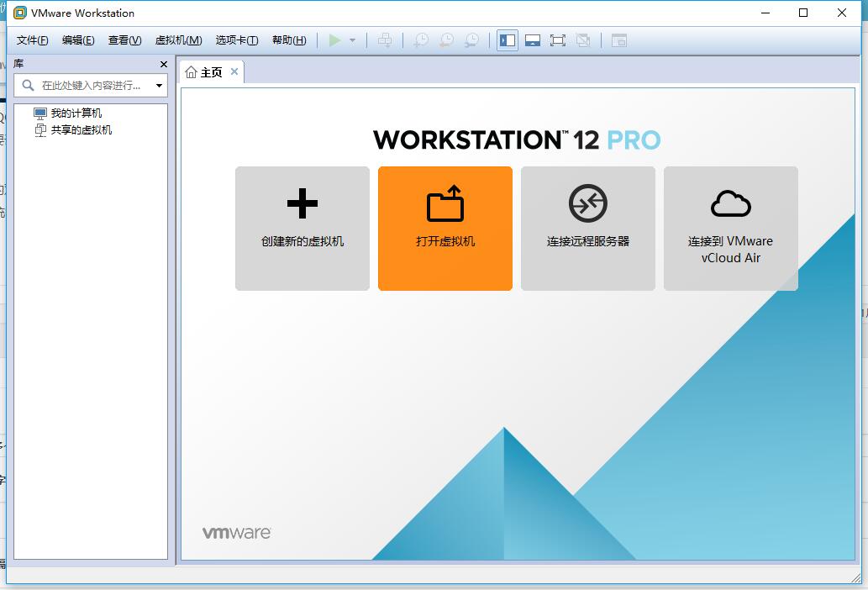Screen dimensions: 868x590
Task: Click the library search input field
Action: [x=92, y=85]
